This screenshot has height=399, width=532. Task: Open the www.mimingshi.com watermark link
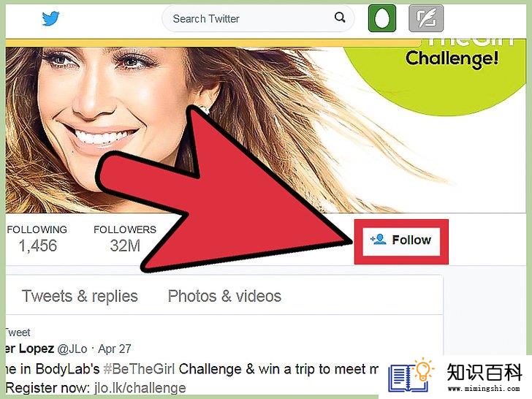484,388
